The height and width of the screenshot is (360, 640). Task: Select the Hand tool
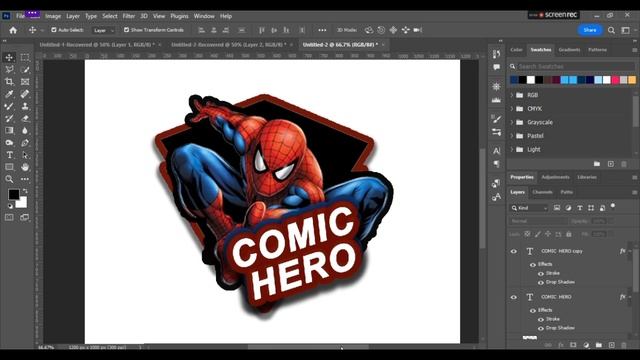(25, 167)
